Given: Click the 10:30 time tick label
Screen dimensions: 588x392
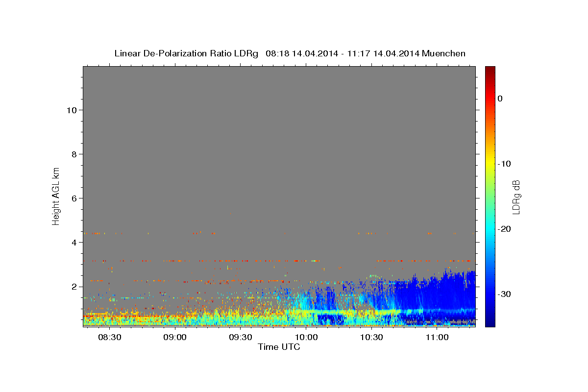Looking at the screenshot, I should point(371,338).
